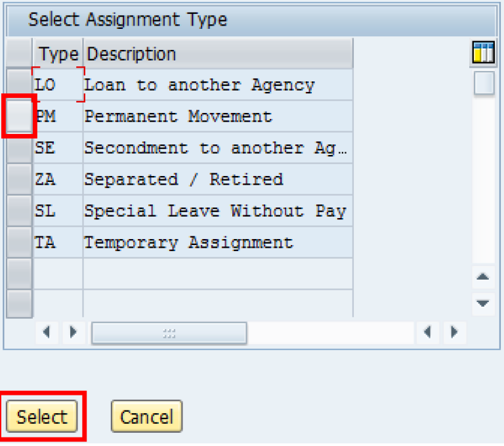Select the row selector for Loan to another Agency

tap(18, 85)
